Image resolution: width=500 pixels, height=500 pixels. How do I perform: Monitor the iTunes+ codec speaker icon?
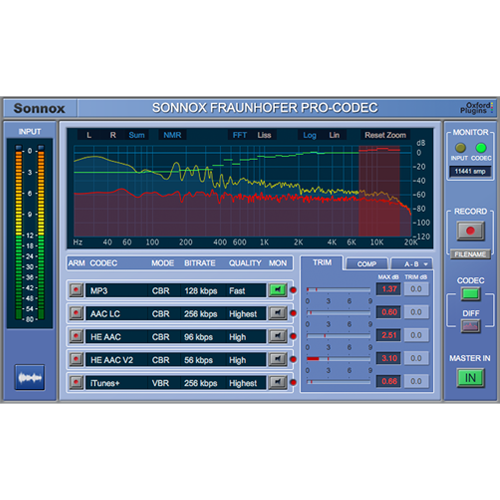point(278,382)
